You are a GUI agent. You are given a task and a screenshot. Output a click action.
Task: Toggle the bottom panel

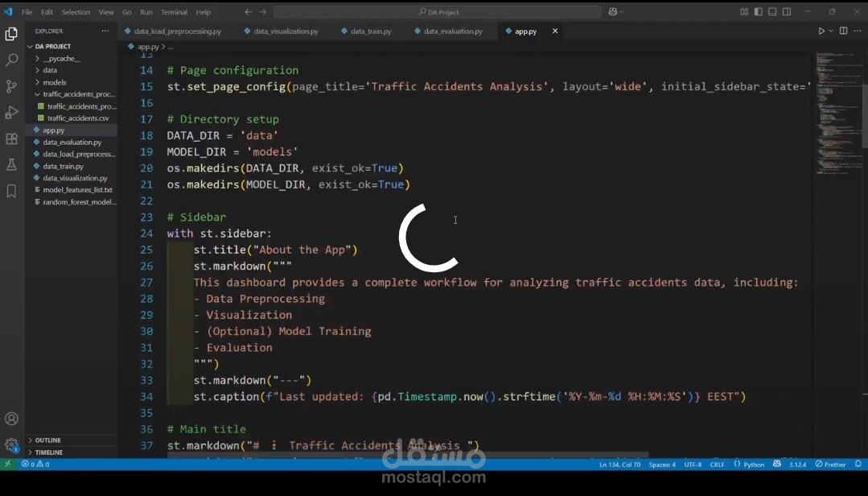772,11
